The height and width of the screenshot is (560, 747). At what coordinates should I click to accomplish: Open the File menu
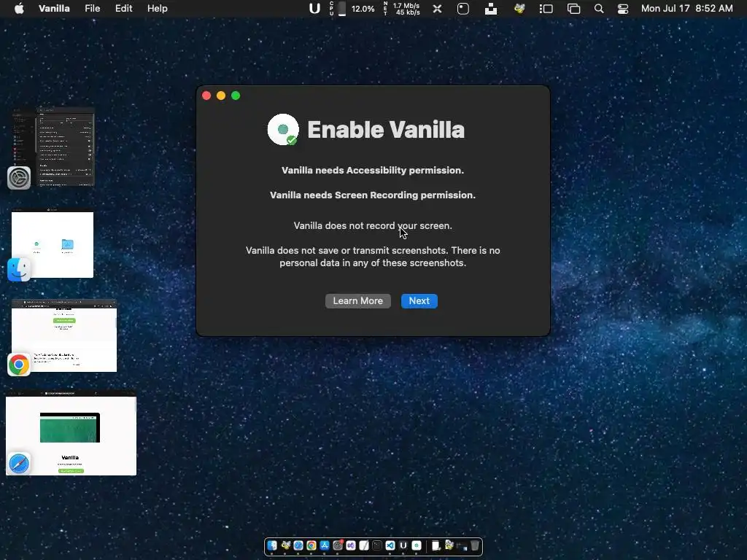(x=93, y=9)
